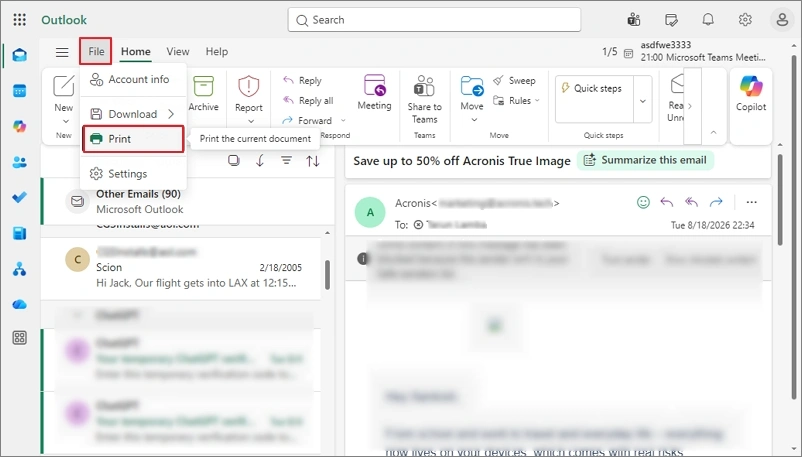The height and width of the screenshot is (457, 802).
Task: Expand the Rules dropdown
Action: pyautogui.click(x=537, y=101)
